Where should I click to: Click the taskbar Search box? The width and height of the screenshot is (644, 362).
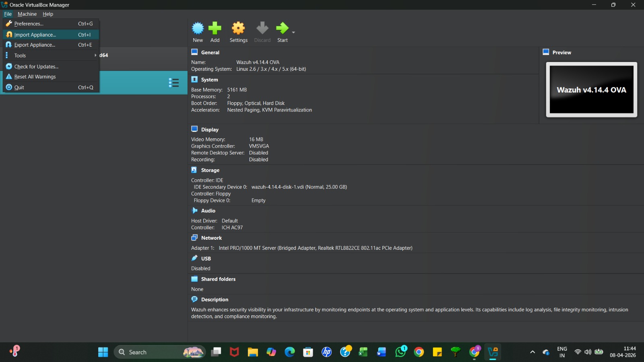click(x=160, y=352)
